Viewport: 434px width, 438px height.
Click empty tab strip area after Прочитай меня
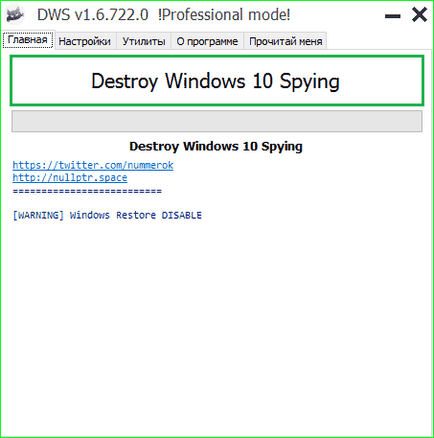[x=378, y=41]
